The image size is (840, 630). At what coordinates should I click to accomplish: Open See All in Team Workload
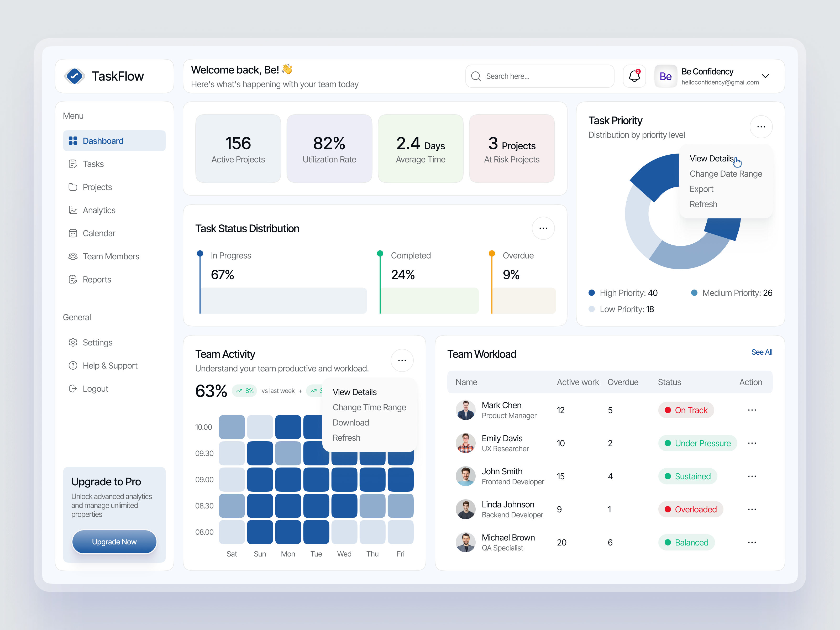762,352
